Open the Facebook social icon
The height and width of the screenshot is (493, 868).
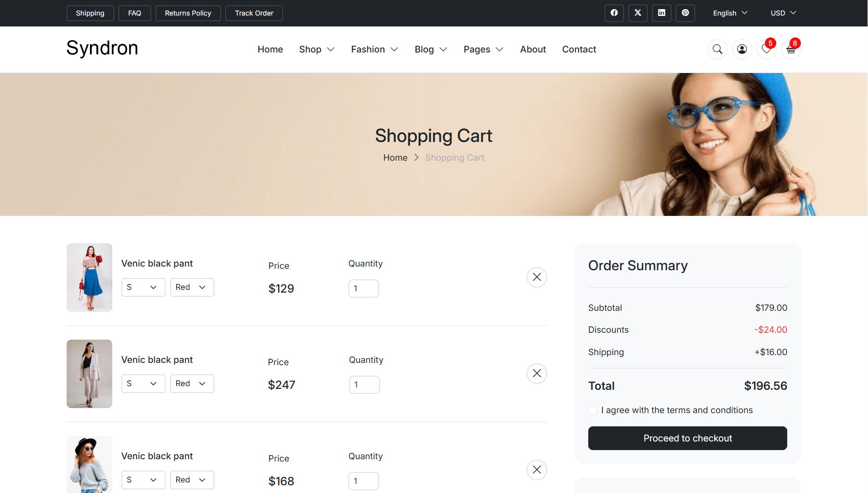(614, 13)
